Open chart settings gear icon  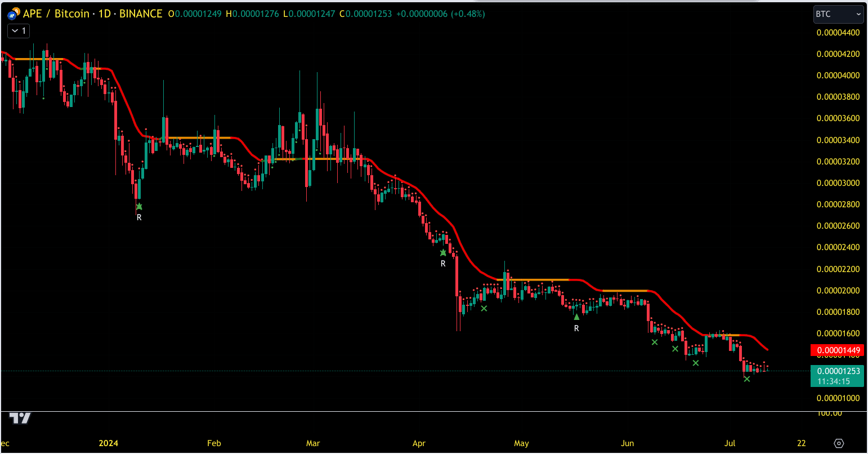click(x=839, y=443)
